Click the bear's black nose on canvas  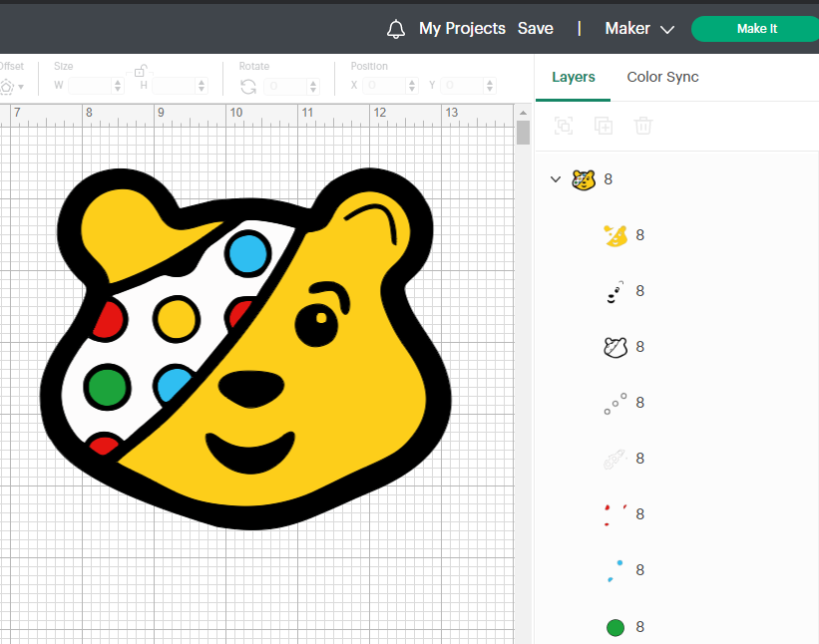(x=251, y=389)
